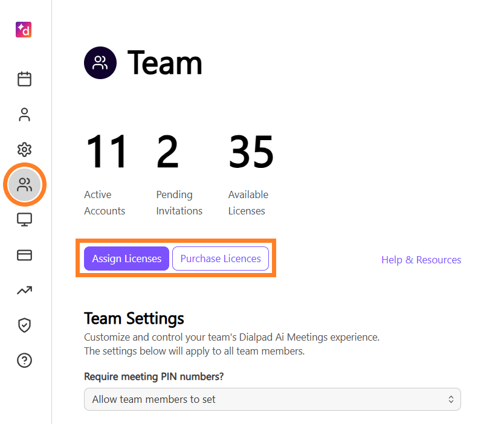Screen dimensions: 504x424
Task: Click the Active Accounts label
Action: [105, 203]
